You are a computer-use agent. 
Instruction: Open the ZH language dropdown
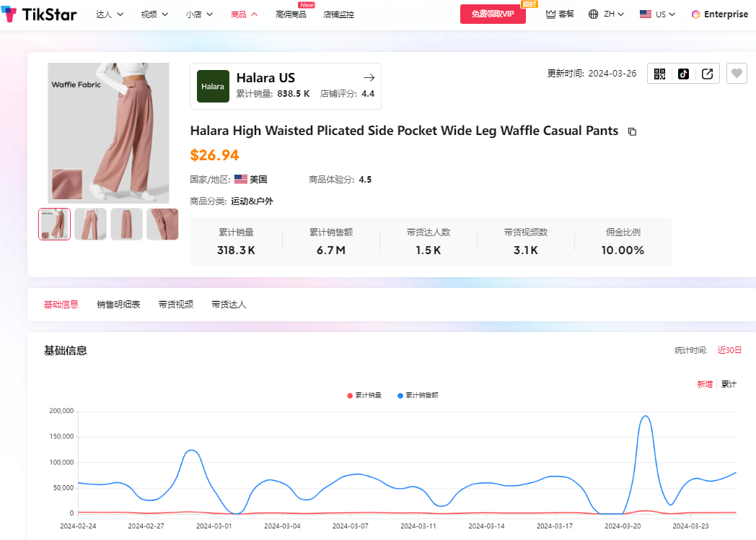tap(606, 14)
